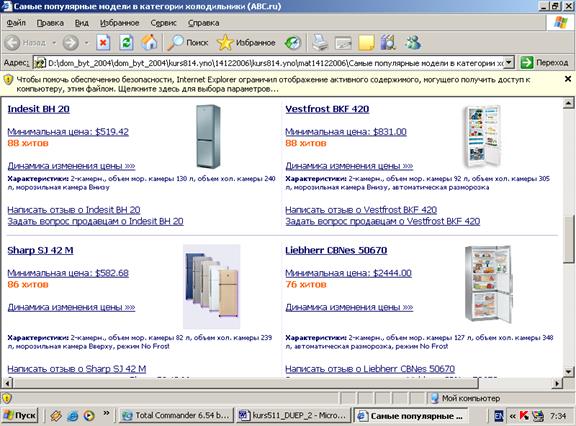Refresh the page with the green arrows icon
The image size is (576, 426).
[126, 43]
